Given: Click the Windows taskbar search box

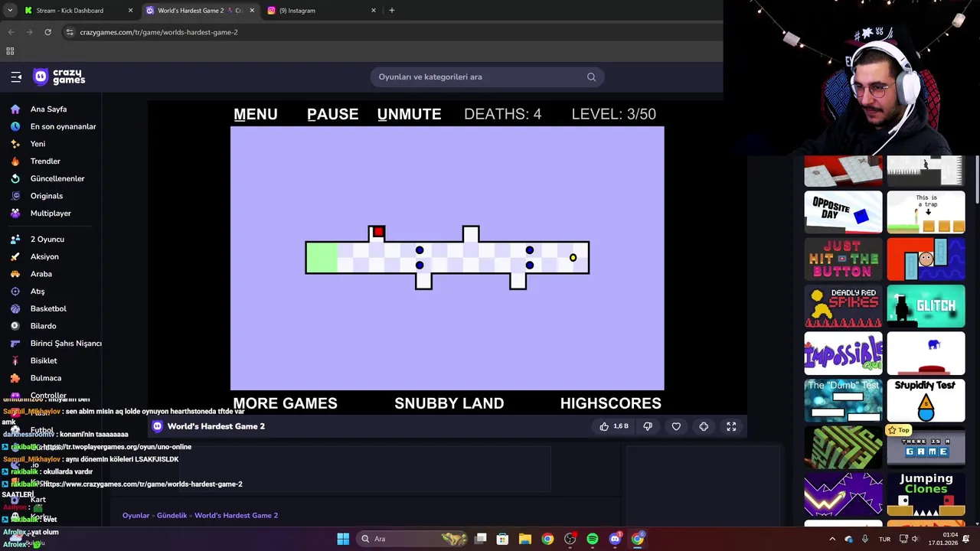Looking at the screenshot, I should [413, 539].
